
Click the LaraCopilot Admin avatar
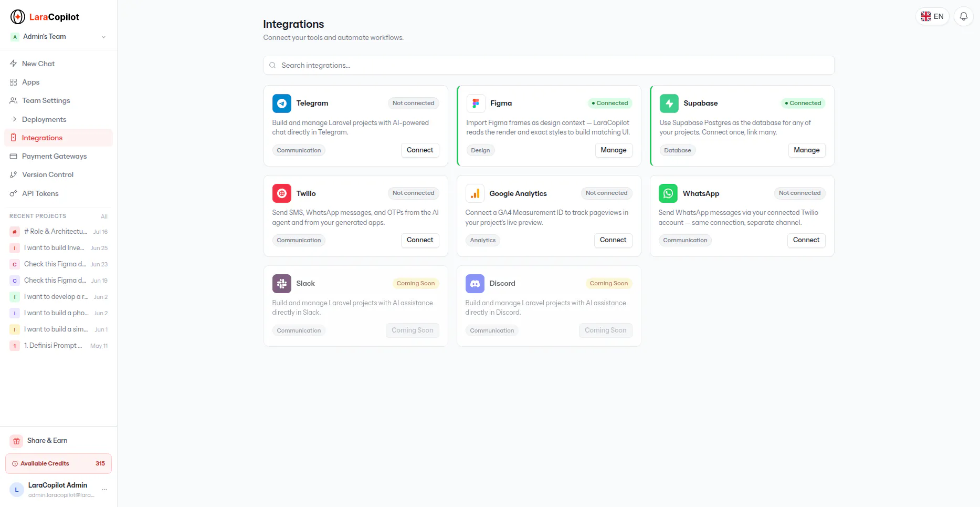click(x=17, y=490)
